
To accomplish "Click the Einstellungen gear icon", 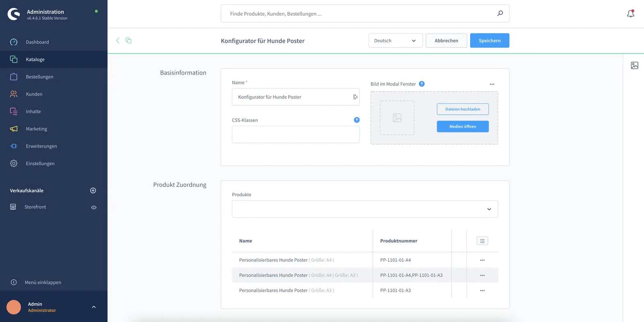I will pos(14,163).
